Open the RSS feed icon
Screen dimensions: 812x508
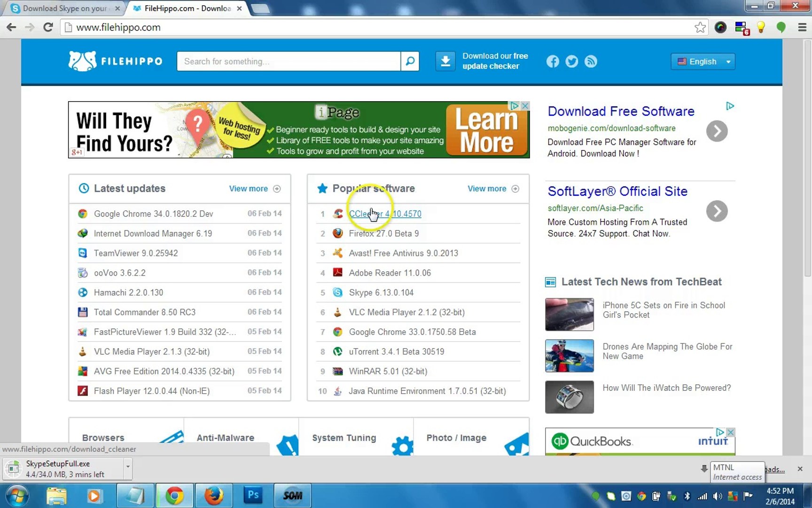[x=591, y=62]
